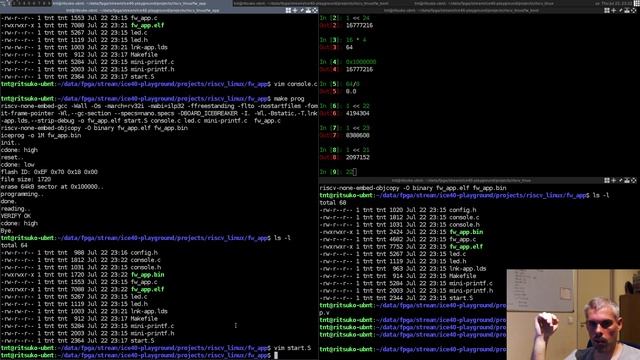
Task: Click the 'vim console.c' command text
Action: point(295,84)
